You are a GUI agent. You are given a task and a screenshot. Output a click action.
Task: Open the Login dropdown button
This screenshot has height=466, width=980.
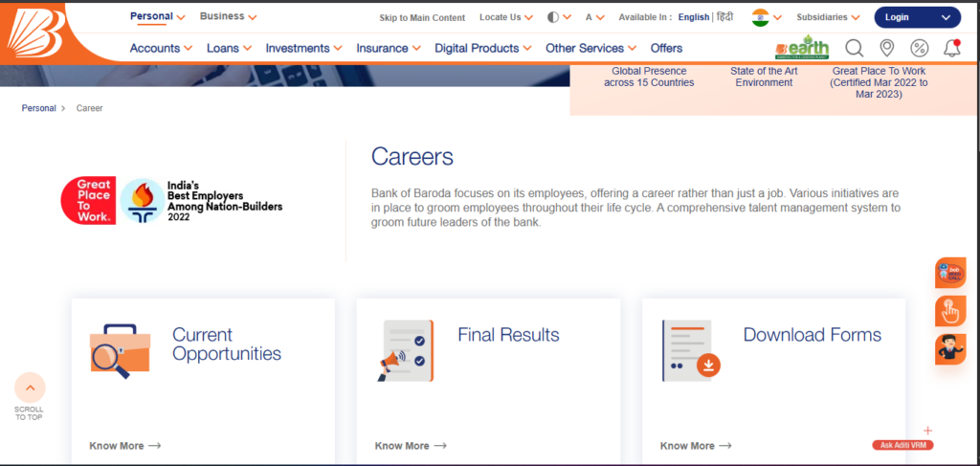[917, 17]
